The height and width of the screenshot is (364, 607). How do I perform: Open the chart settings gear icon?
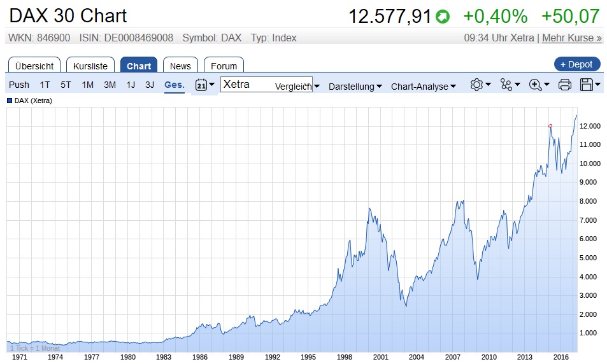[476, 85]
